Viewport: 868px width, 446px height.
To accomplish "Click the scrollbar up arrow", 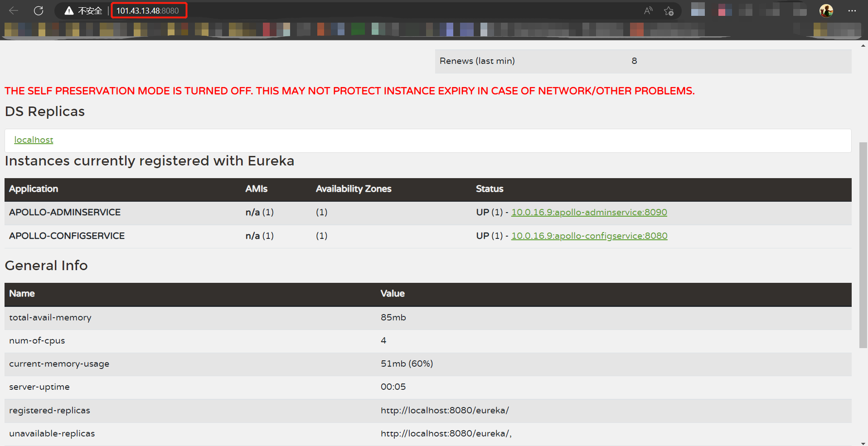I will [863, 46].
